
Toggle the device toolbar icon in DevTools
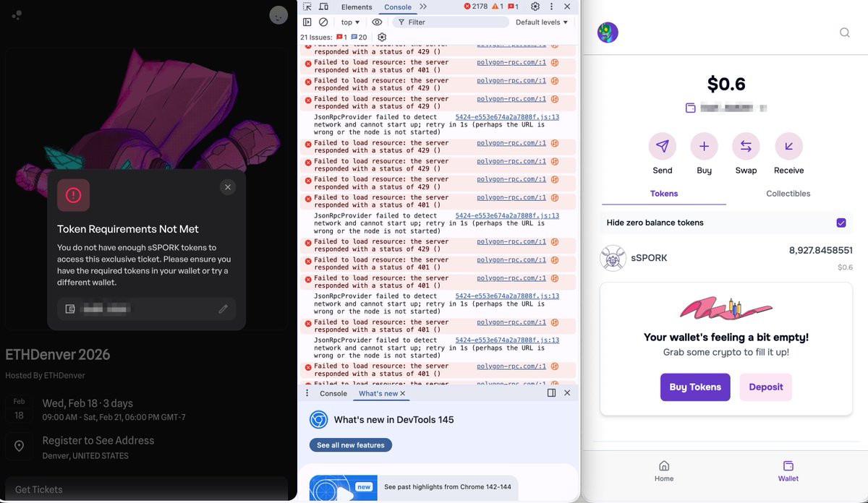tap(322, 7)
